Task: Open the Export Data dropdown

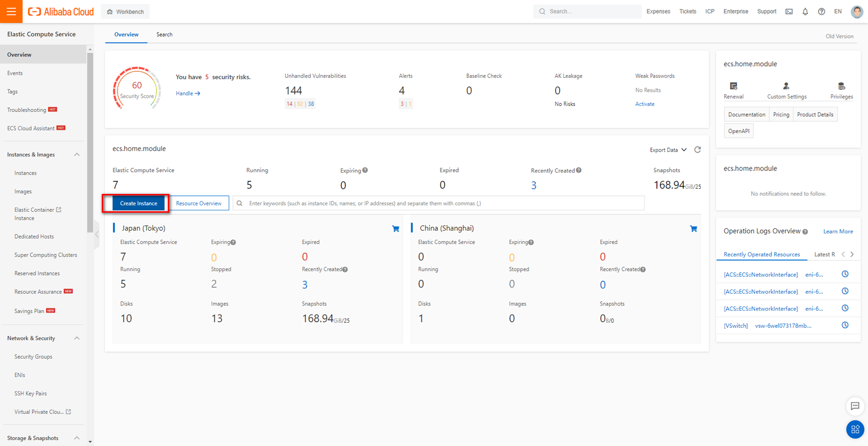Action: pyautogui.click(x=668, y=150)
